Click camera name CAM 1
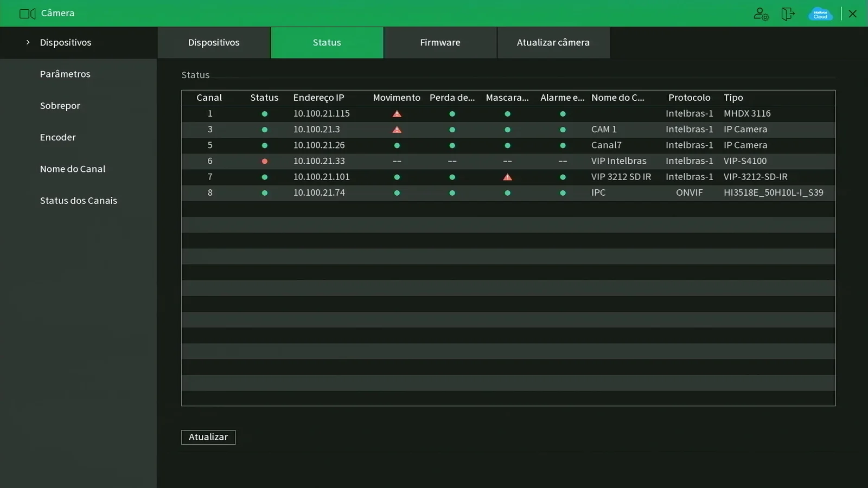The image size is (868, 488). coord(604,129)
